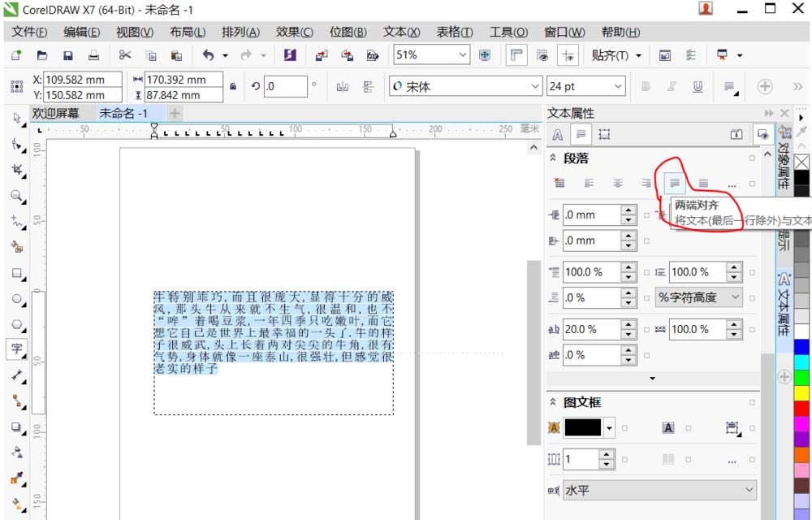
Task: Open the 编辑 menu
Action: (82, 32)
